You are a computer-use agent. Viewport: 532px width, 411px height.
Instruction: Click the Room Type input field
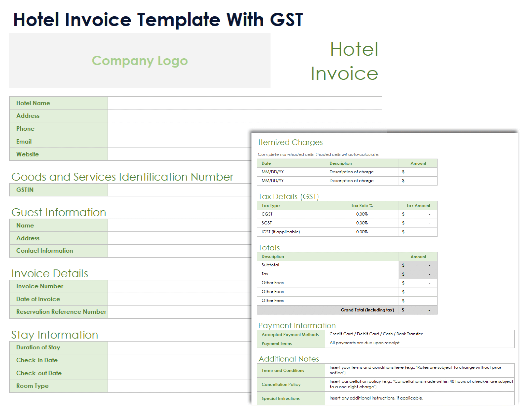(x=180, y=386)
